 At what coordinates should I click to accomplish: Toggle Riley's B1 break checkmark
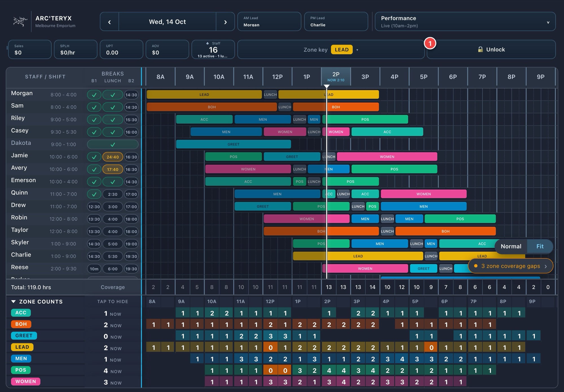(94, 120)
